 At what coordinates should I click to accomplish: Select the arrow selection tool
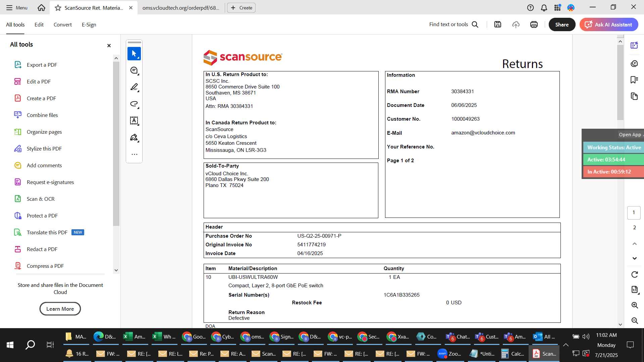(134, 54)
